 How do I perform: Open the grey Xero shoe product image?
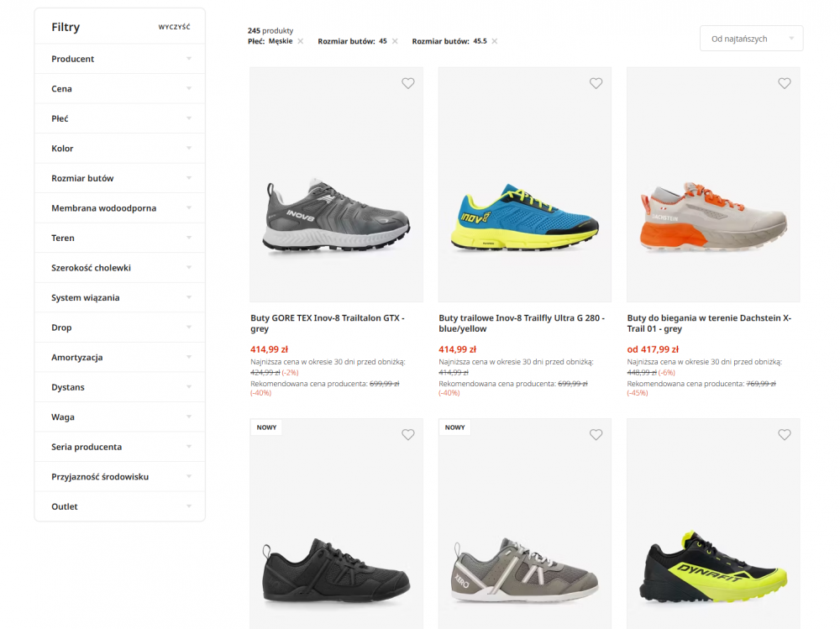524,523
